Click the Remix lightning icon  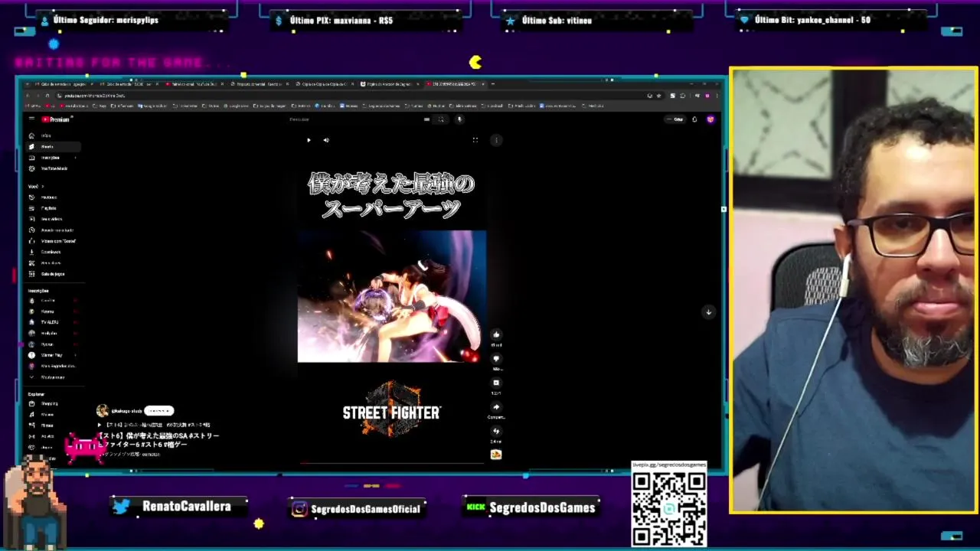[496, 431]
